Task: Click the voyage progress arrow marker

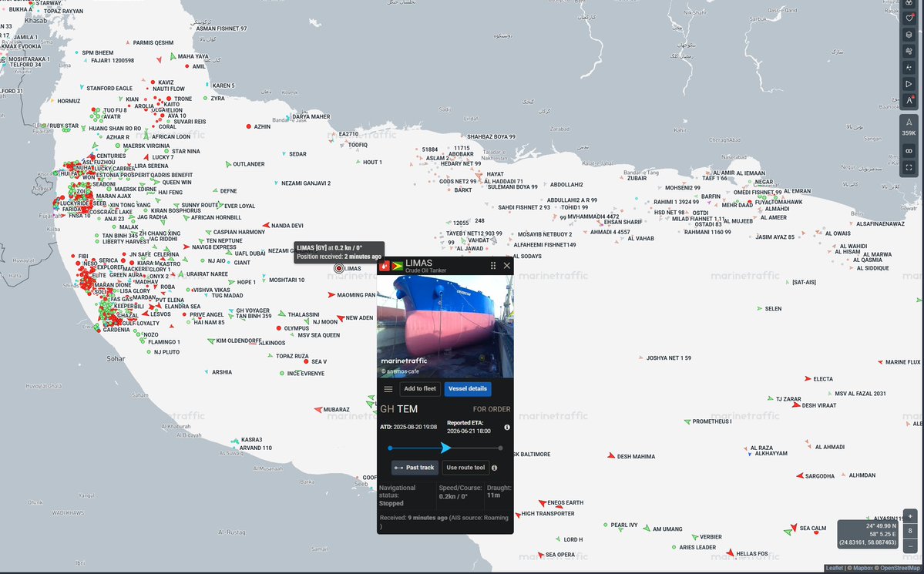Action: pyautogui.click(x=445, y=448)
